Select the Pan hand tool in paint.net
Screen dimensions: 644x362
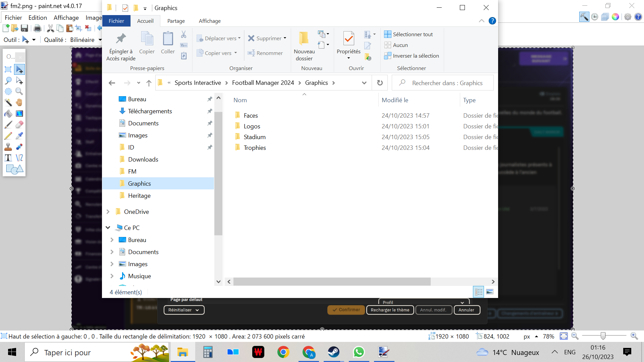point(19,103)
